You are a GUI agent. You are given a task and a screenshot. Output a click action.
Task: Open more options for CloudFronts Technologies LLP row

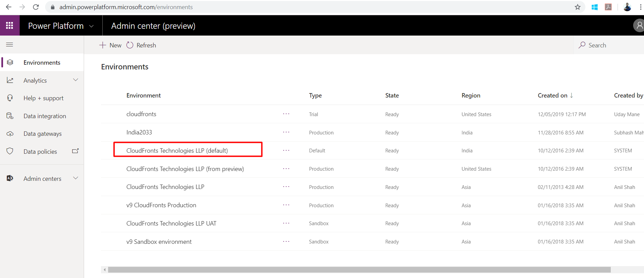coord(286,187)
